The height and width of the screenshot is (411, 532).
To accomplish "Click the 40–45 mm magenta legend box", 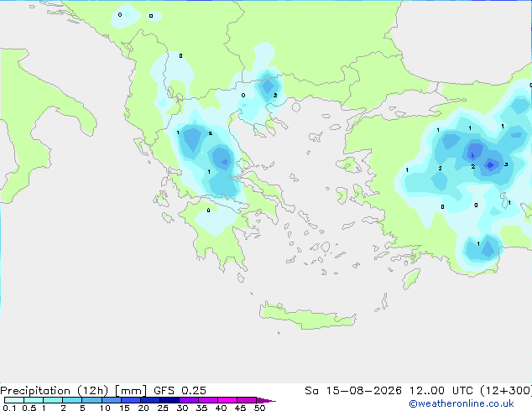I will coord(227,400).
